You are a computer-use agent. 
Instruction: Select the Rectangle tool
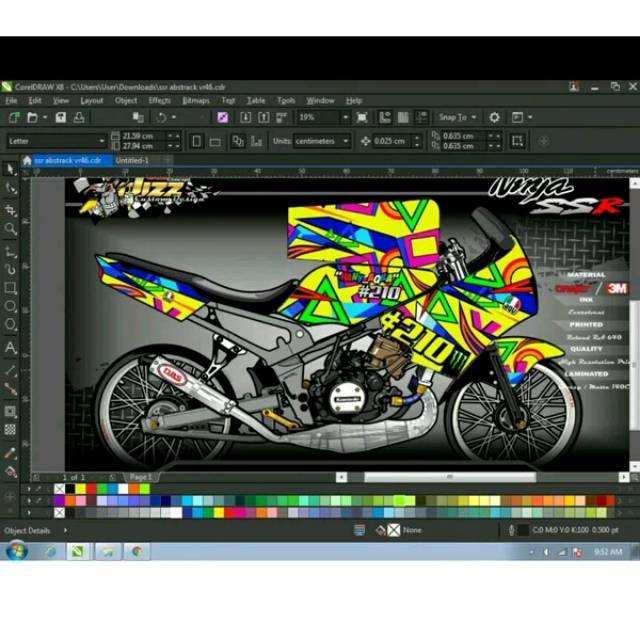[10, 289]
